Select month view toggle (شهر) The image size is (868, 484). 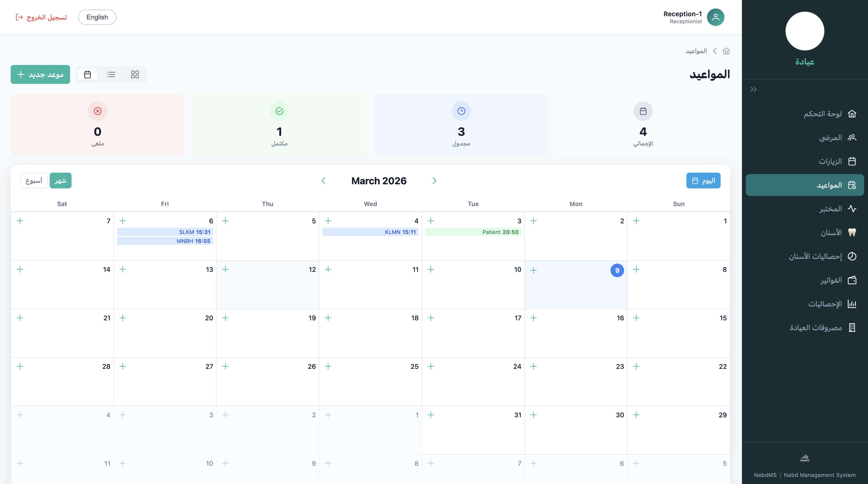click(60, 181)
